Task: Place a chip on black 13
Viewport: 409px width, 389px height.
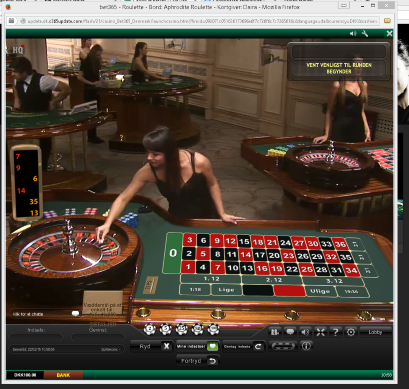Action: 247,268
